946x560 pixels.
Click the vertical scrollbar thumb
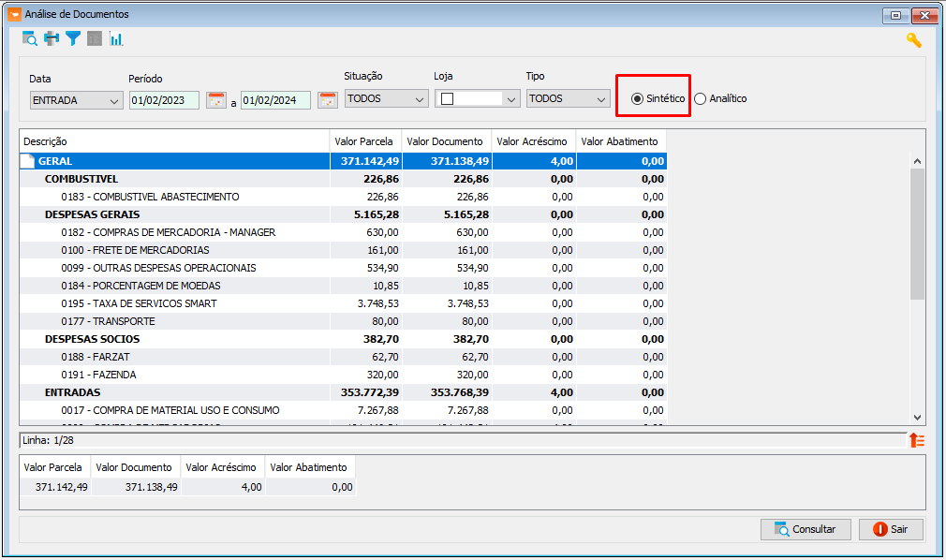point(917,234)
